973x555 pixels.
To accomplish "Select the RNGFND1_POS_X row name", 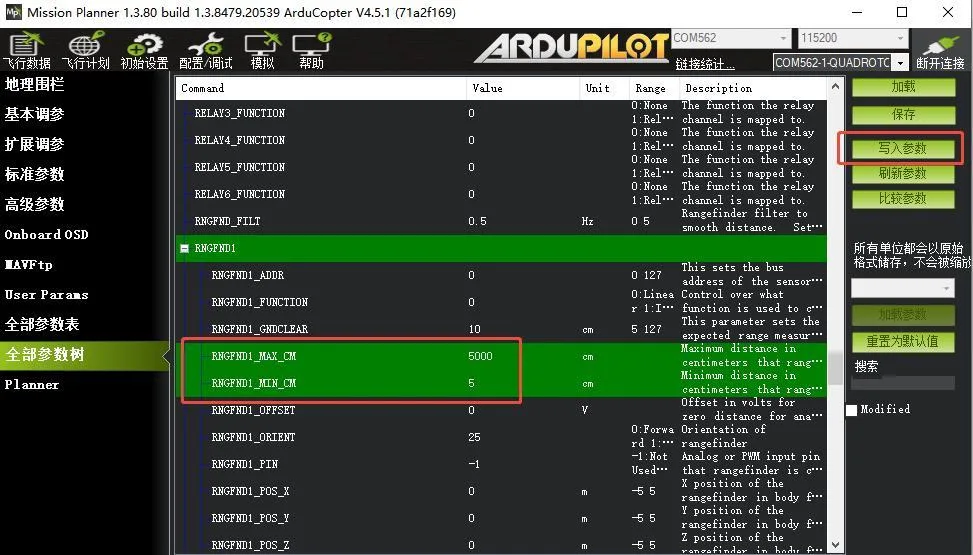I will click(250, 492).
